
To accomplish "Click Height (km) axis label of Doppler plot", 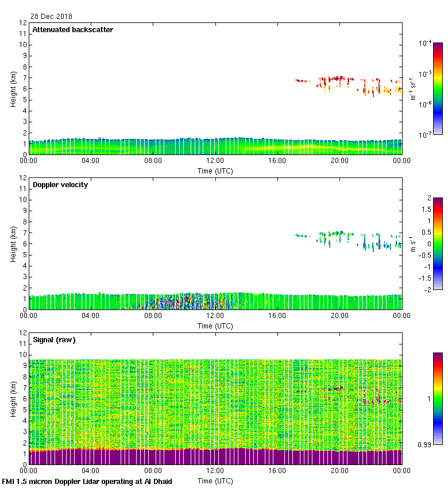I will tap(13, 243).
